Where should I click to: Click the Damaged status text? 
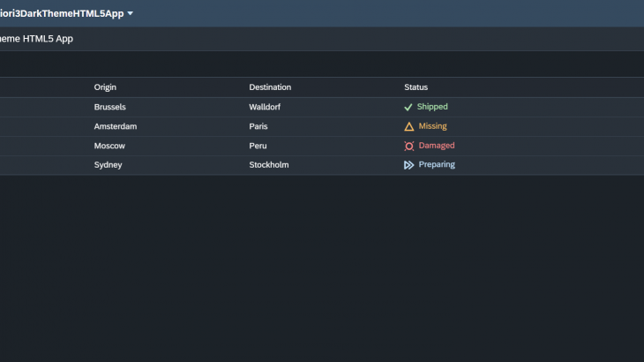point(437,146)
